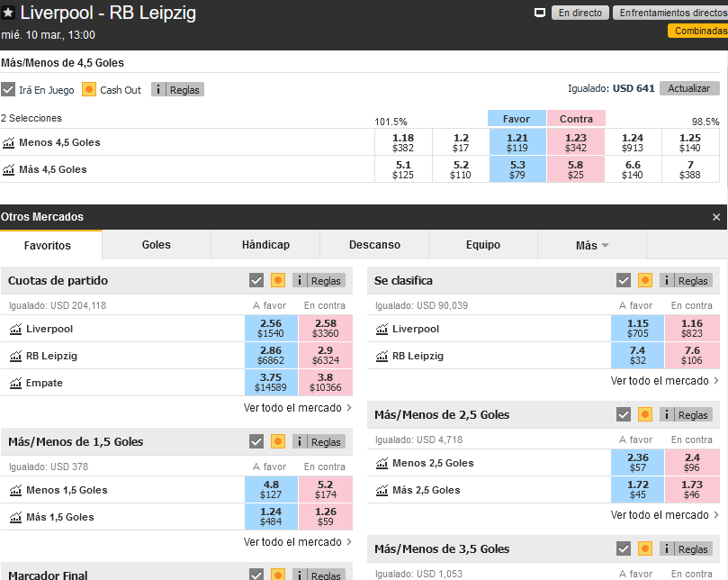Screen dimensions: 728x580
Task: Lay Menos 4,5 Goles at 1.23
Action: coord(576,142)
